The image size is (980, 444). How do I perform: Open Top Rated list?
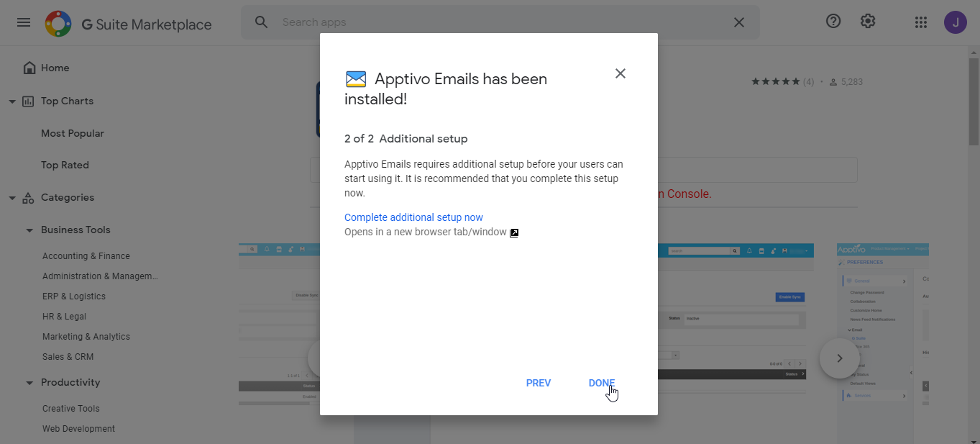pos(65,165)
